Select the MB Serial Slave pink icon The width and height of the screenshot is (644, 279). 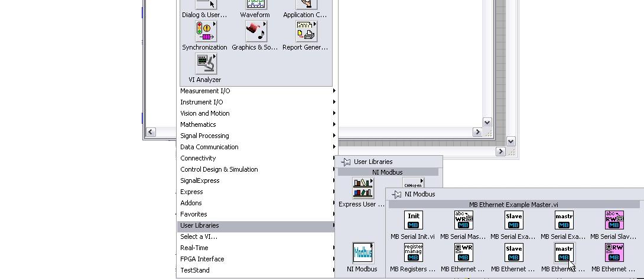[x=614, y=220]
